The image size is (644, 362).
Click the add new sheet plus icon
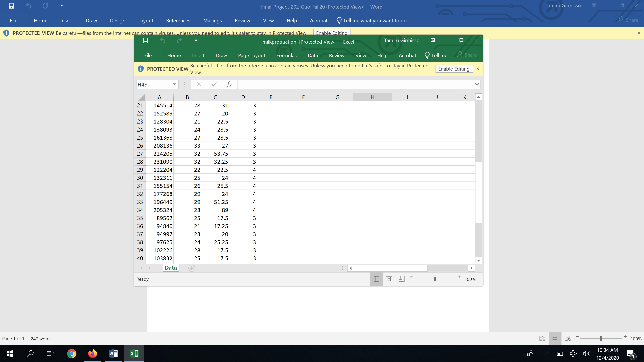[192, 268]
